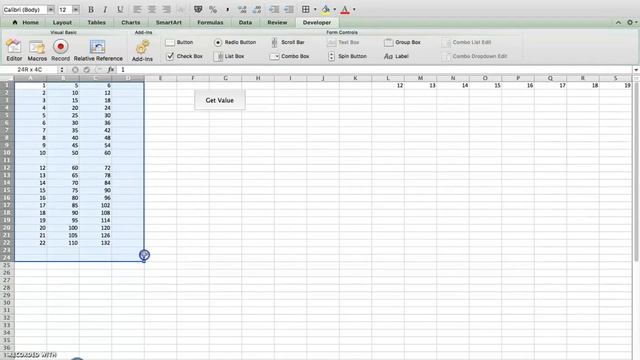Insert a Button form control
The width and height of the screenshot is (640, 360).
pos(179,42)
